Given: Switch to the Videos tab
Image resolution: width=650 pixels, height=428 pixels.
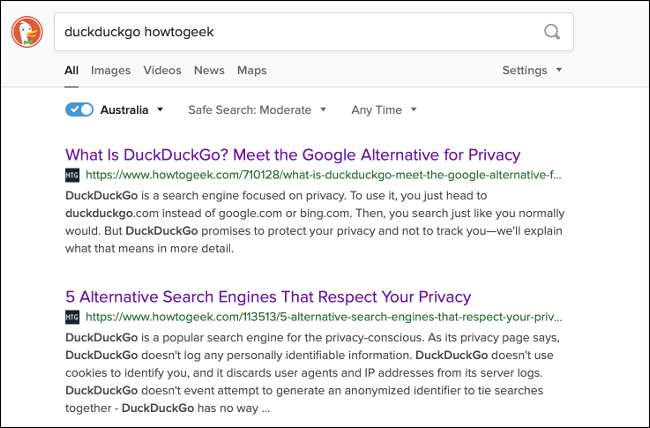Looking at the screenshot, I should point(162,70).
